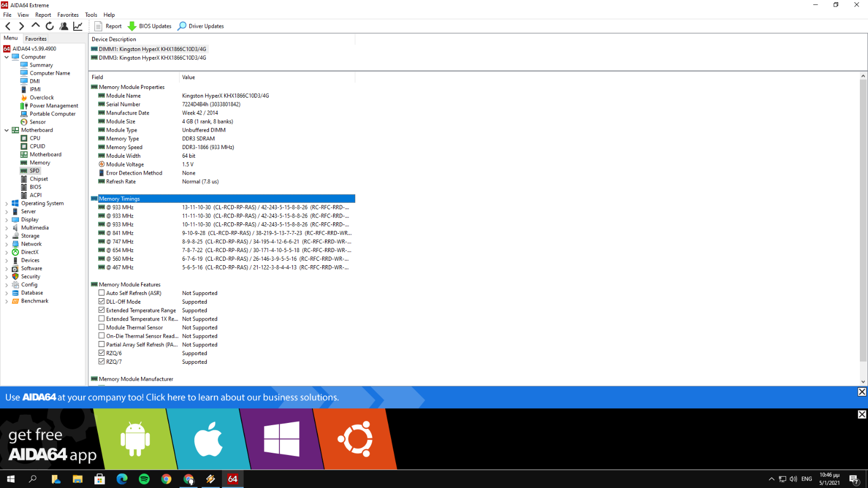Click the Android app download tile
This screenshot has height=488, width=868.
135,439
